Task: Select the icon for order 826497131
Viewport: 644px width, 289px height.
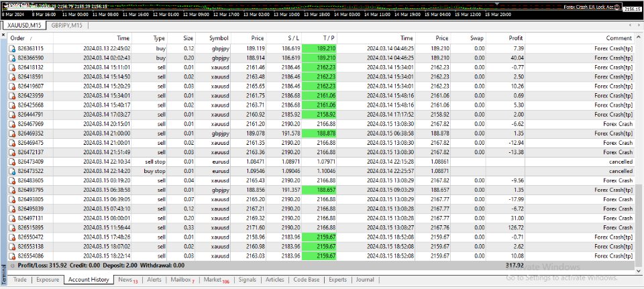Action: pyautogui.click(x=12, y=219)
